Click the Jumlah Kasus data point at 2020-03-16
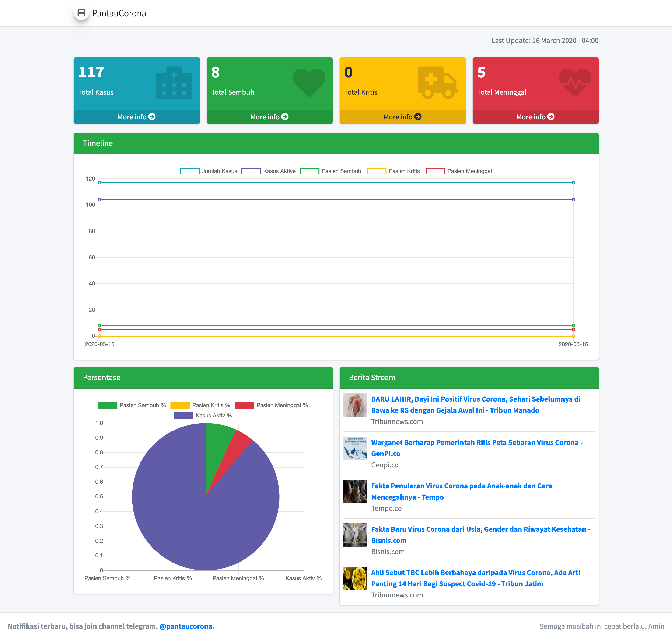 point(573,183)
